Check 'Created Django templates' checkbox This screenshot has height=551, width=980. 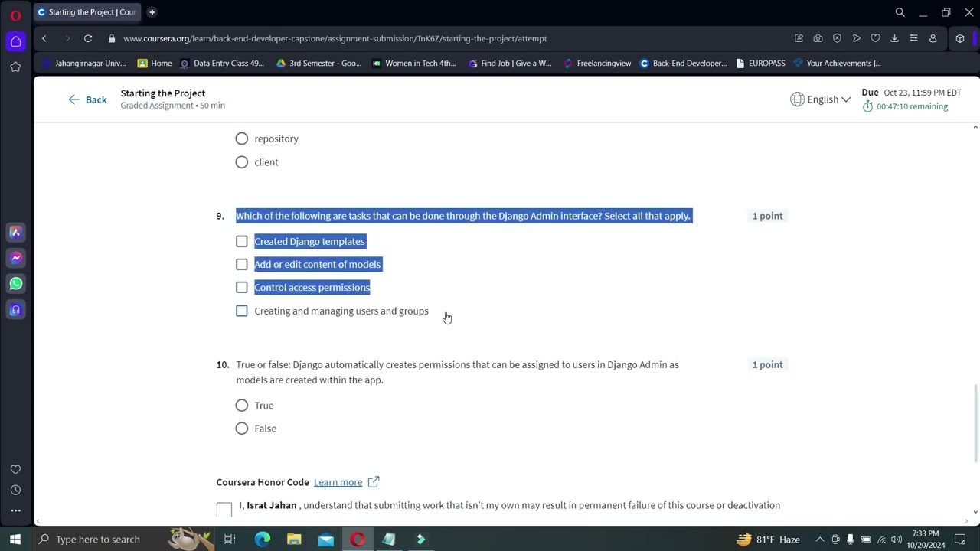click(242, 241)
